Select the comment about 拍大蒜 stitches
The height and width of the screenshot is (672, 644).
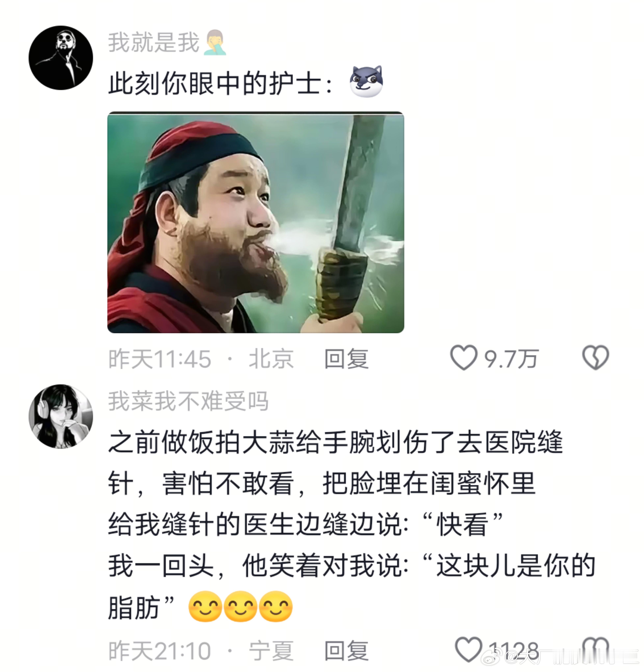352,525
